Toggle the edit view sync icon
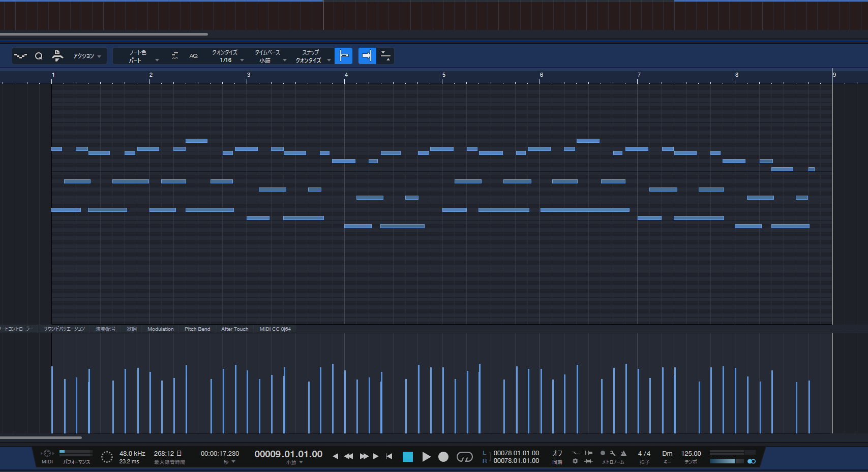Screen dimensions: 868x472 pos(386,56)
